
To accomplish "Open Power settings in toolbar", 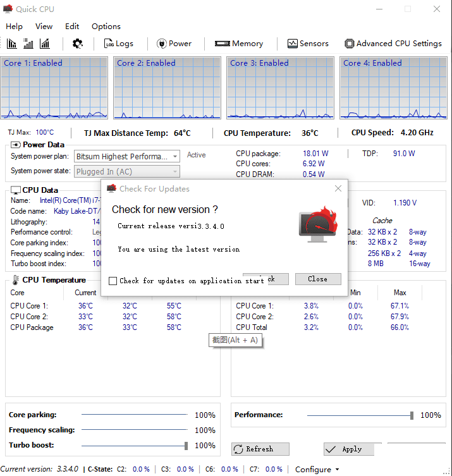I will (x=174, y=44).
